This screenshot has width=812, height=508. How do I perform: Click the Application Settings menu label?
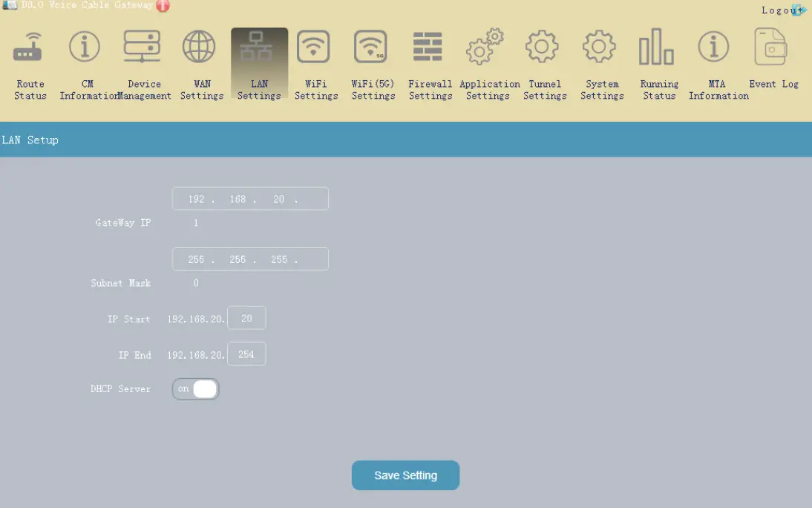(489, 90)
